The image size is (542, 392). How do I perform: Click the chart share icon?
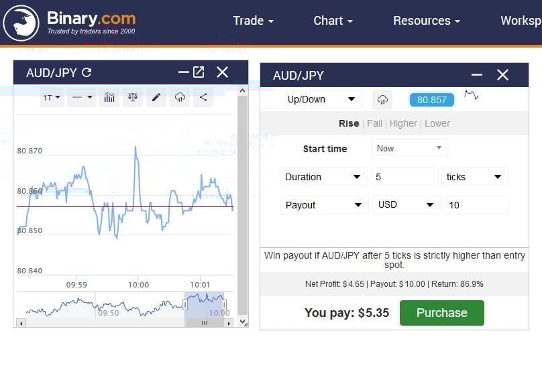coord(203,98)
